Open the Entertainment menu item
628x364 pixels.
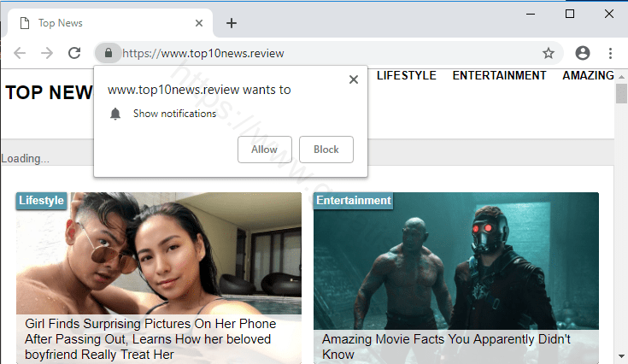click(499, 75)
